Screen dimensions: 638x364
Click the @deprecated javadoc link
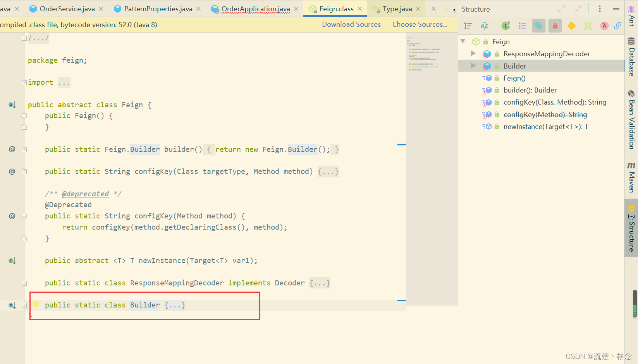click(85, 194)
